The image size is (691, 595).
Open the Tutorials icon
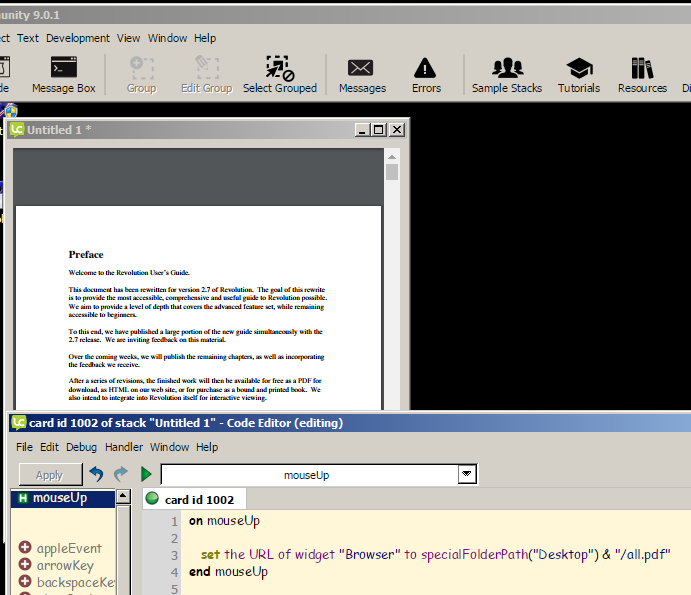coord(579,75)
